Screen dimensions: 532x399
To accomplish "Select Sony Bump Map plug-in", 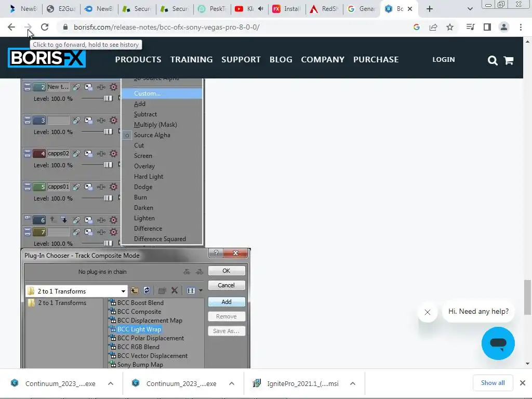I will point(140,364).
